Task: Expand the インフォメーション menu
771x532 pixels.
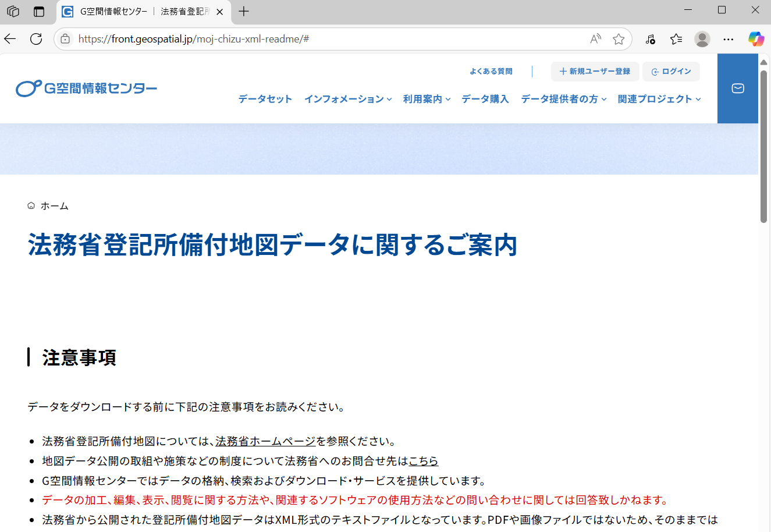Action: (348, 99)
